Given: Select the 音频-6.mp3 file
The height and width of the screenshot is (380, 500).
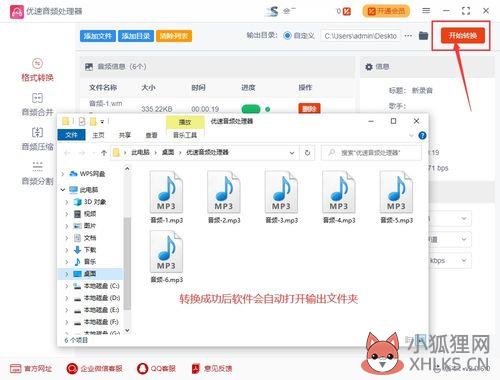Looking at the screenshot, I should point(166,257).
